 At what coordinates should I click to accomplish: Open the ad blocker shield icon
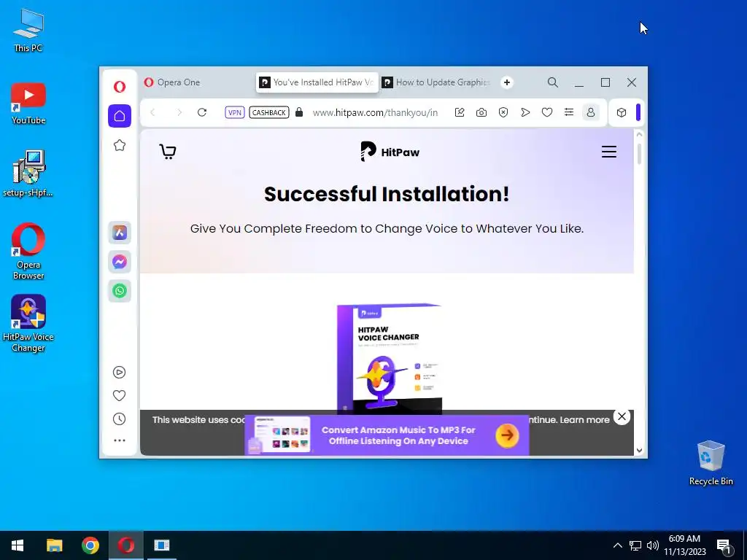503,112
